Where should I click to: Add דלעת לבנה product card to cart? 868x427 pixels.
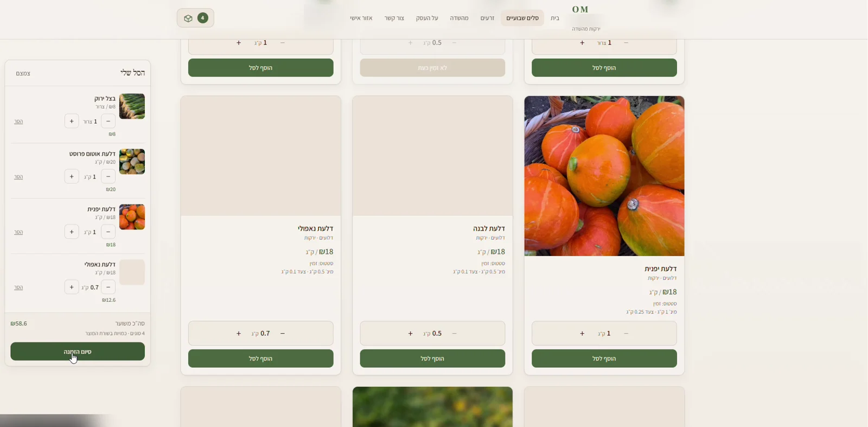(x=432, y=359)
